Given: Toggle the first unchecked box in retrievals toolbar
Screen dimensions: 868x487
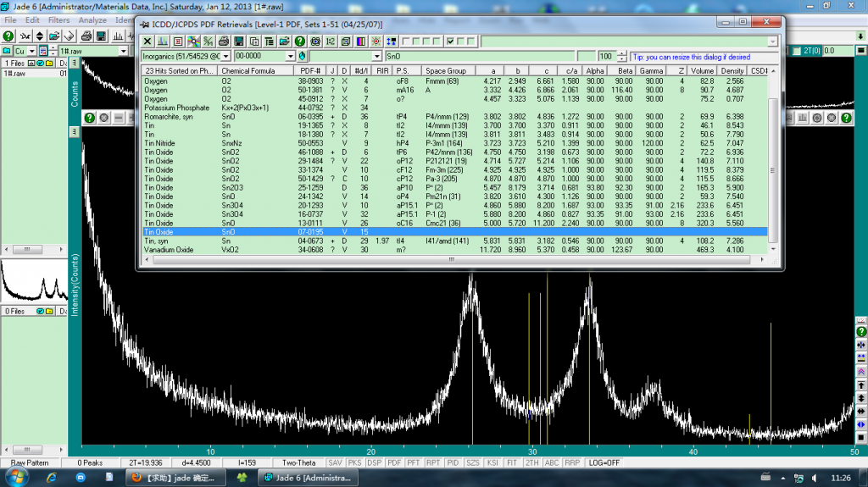Looking at the screenshot, I should 406,41.
